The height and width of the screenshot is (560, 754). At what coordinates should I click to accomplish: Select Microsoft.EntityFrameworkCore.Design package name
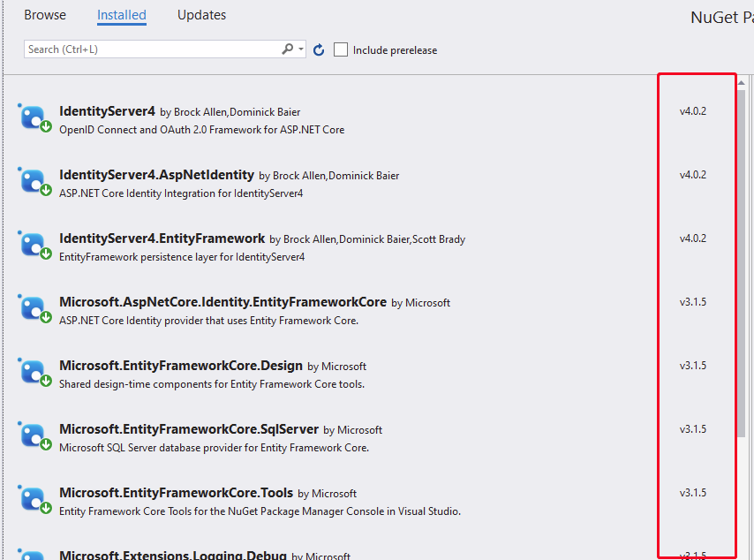click(181, 365)
